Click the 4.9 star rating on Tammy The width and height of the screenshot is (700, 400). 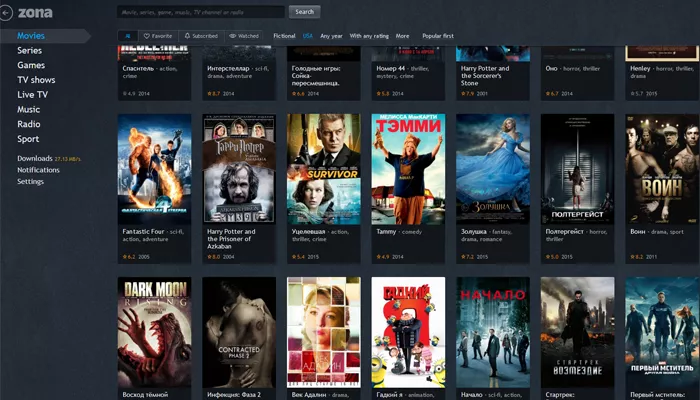(383, 257)
